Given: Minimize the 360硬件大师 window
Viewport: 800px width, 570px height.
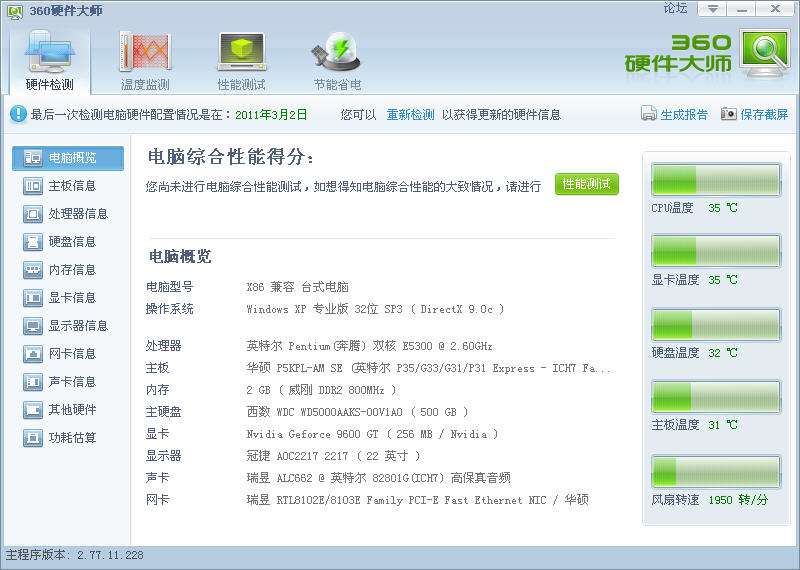Looking at the screenshot, I should pyautogui.click(x=741, y=9).
